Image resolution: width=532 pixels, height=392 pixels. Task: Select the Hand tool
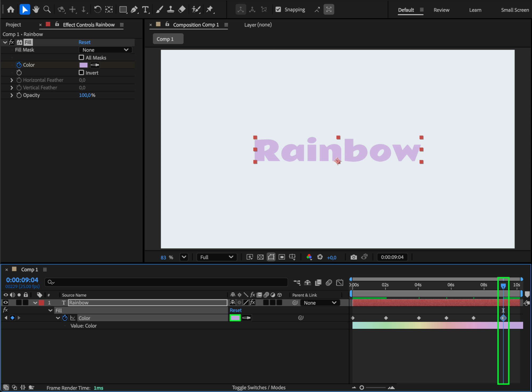[36, 10]
